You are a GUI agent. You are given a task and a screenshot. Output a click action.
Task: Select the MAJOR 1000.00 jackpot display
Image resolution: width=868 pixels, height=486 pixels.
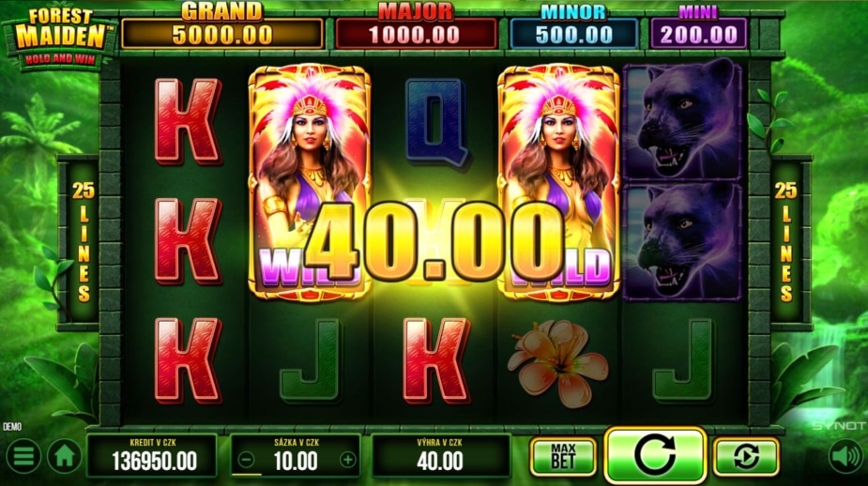pyautogui.click(x=416, y=27)
